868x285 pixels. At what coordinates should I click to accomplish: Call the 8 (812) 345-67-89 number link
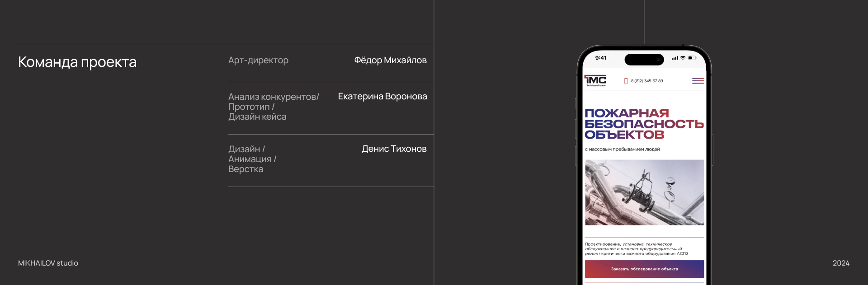click(x=647, y=81)
